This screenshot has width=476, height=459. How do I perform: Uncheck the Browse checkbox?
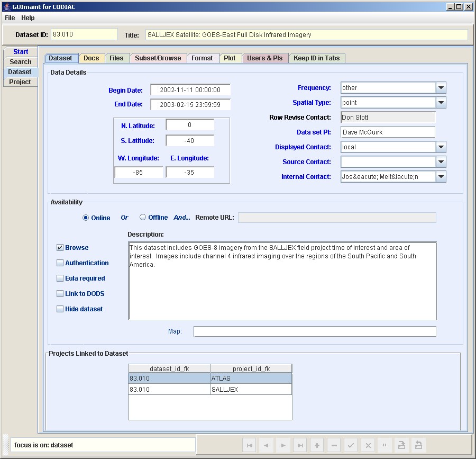(60, 248)
